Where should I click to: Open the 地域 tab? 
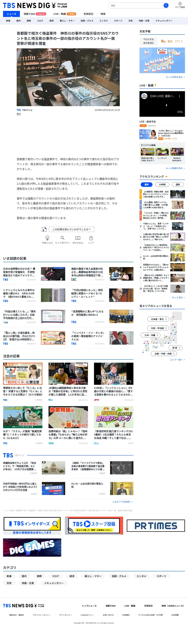103,14
